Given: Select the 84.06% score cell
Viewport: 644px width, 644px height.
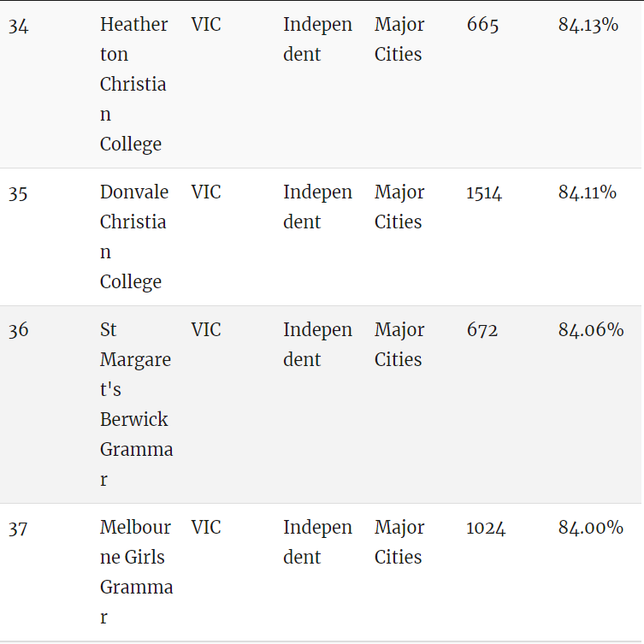Looking at the screenshot, I should (x=591, y=330).
